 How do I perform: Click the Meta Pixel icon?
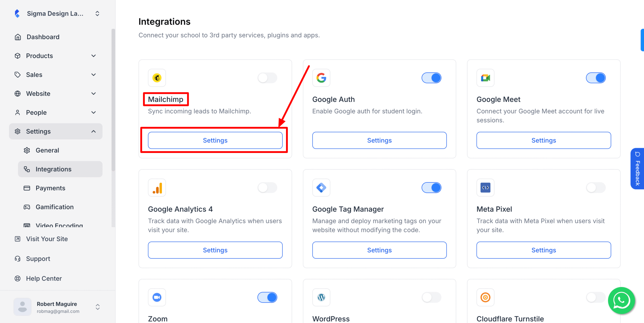(485, 188)
